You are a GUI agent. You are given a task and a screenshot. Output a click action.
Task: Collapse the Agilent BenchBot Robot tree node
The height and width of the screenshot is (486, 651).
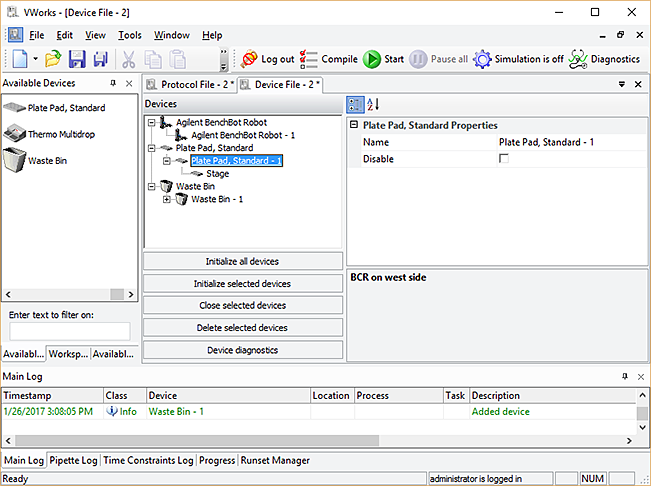[152, 122]
